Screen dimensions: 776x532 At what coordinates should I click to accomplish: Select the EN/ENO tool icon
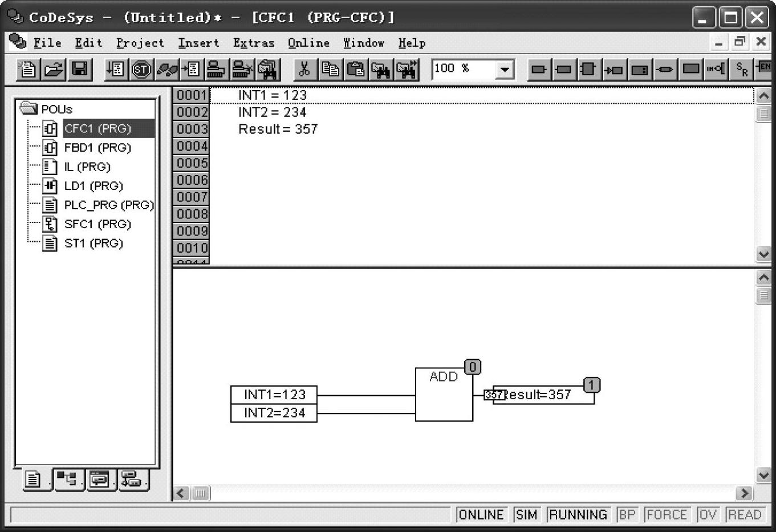[x=763, y=70]
